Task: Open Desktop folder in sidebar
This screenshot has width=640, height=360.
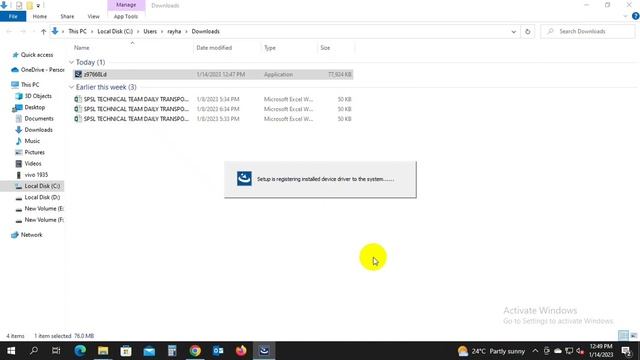Action: click(34, 107)
